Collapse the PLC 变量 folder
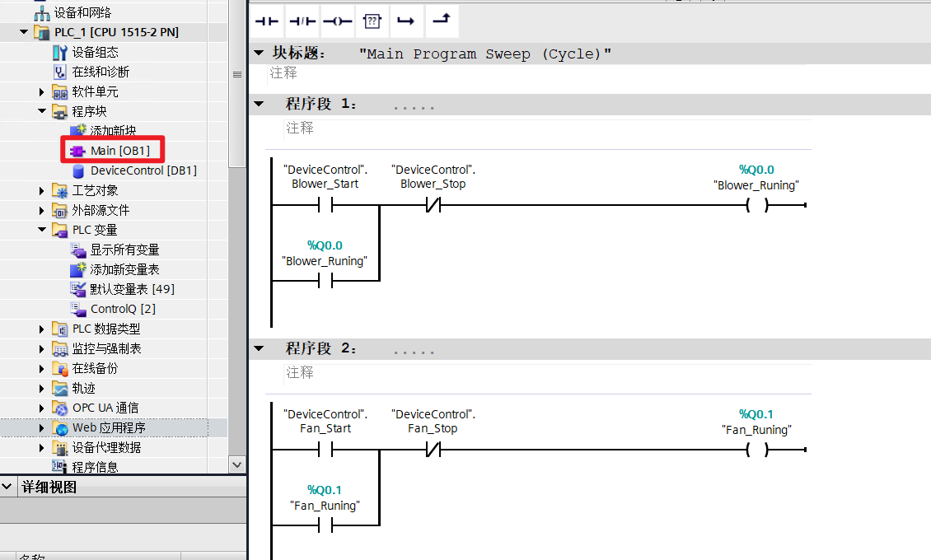Viewport: 931px width, 560px height. (x=42, y=230)
